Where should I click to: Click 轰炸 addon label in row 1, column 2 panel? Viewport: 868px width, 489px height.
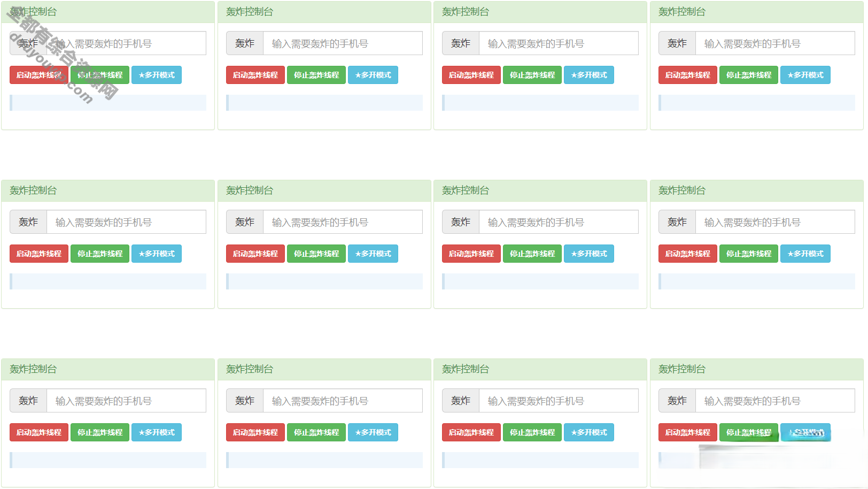click(x=245, y=43)
